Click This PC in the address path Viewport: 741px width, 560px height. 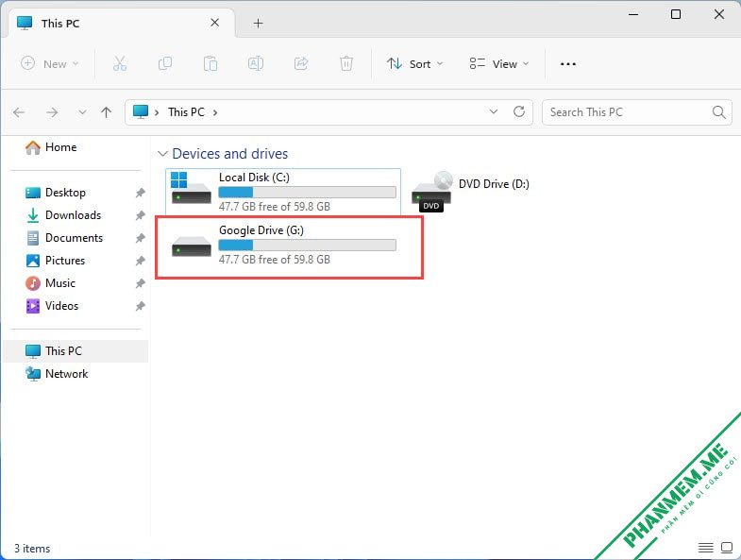pyautogui.click(x=186, y=112)
